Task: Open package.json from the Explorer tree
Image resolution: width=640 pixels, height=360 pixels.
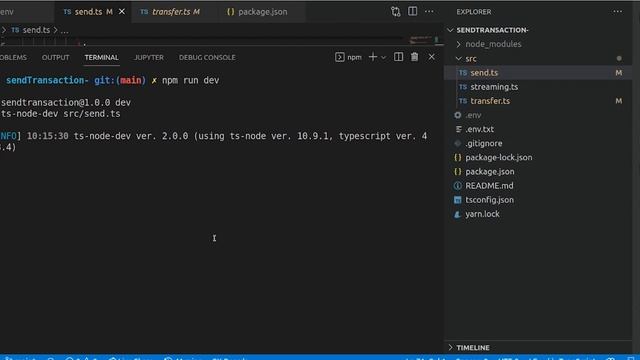Action: click(x=538, y=171)
